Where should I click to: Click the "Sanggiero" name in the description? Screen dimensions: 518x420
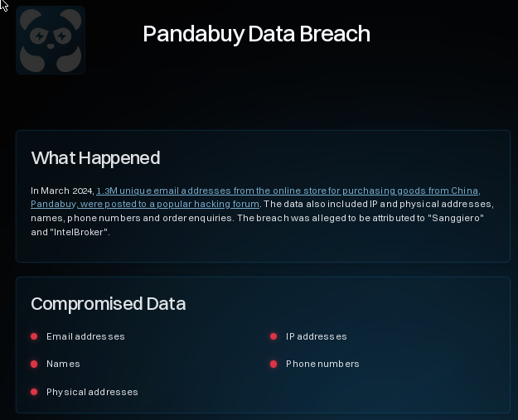pos(456,218)
